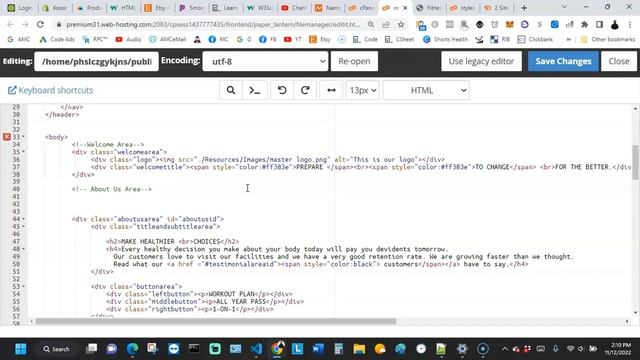Image resolution: width=640 pixels, height=360 pixels.
Task: Save Changes to the file
Action: (x=563, y=61)
